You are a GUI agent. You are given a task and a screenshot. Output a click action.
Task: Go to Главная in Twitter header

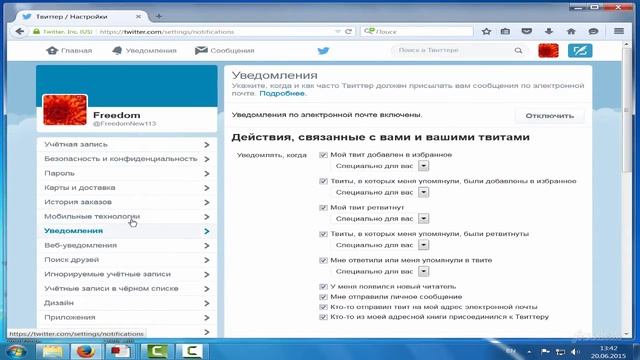[69, 51]
